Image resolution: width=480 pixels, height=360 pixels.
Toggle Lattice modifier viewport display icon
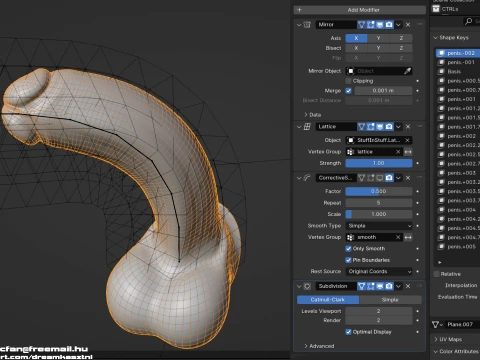(380, 127)
